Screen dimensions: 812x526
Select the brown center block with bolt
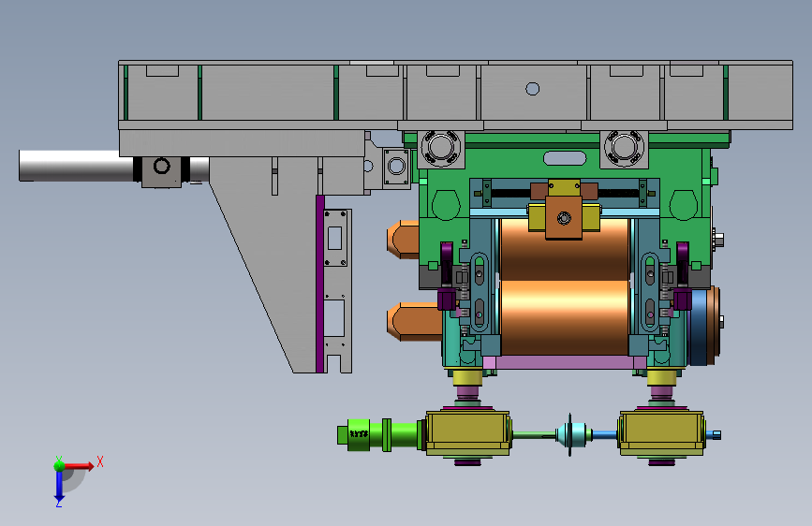[x=564, y=218]
